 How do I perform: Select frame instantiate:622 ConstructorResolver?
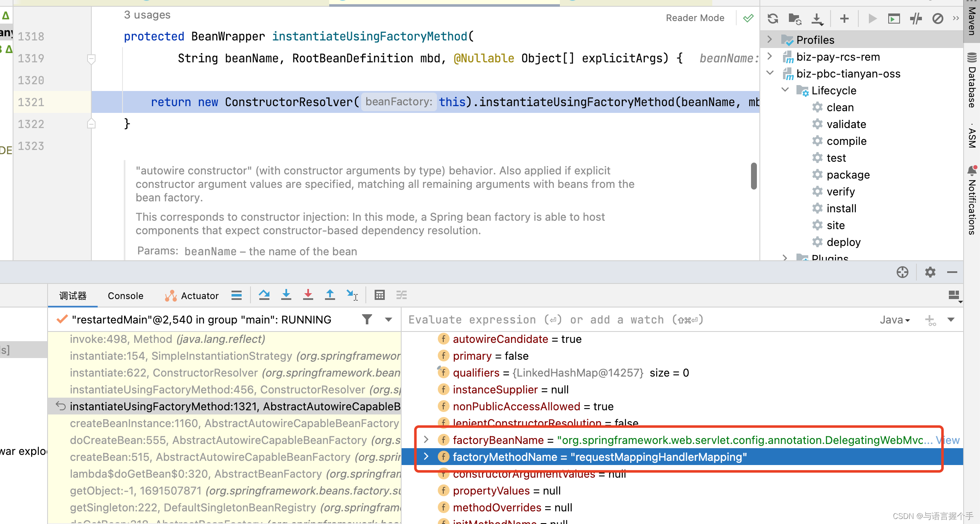[224, 373]
